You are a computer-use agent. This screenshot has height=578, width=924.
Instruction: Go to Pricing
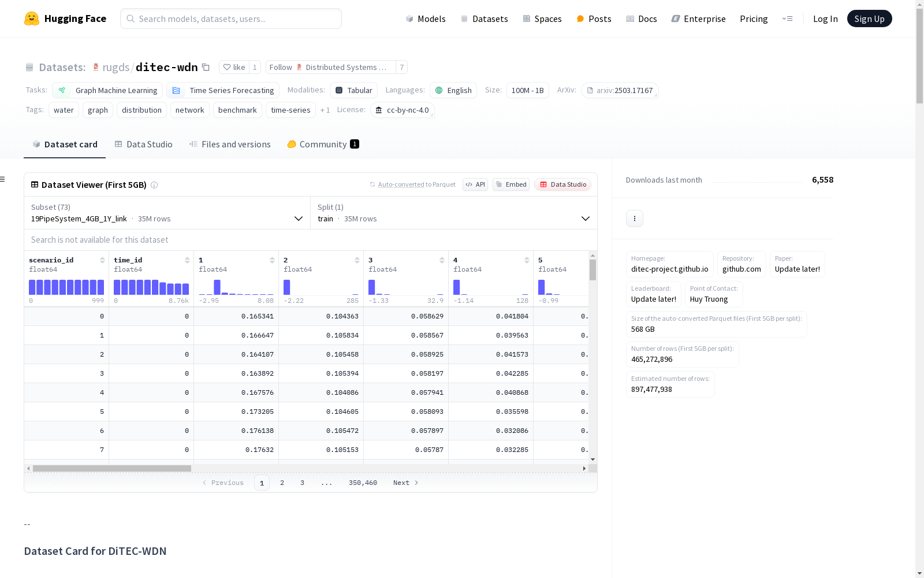click(754, 18)
